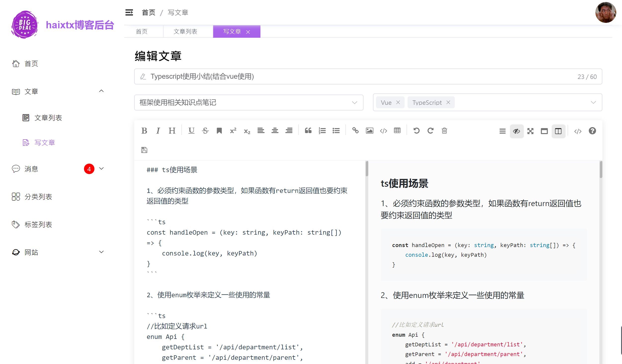The width and height of the screenshot is (622, 364).
Task: Insert a table
Action: [397, 131]
